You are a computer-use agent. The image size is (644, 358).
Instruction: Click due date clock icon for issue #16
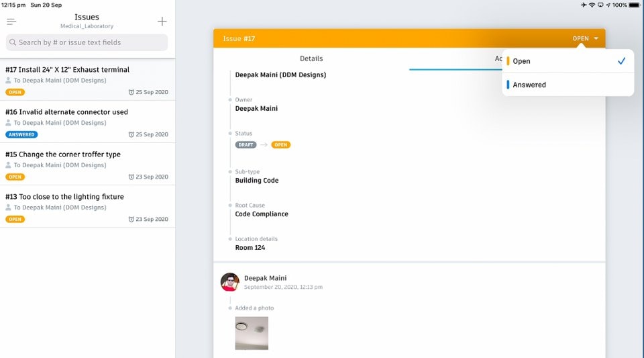pyautogui.click(x=131, y=134)
